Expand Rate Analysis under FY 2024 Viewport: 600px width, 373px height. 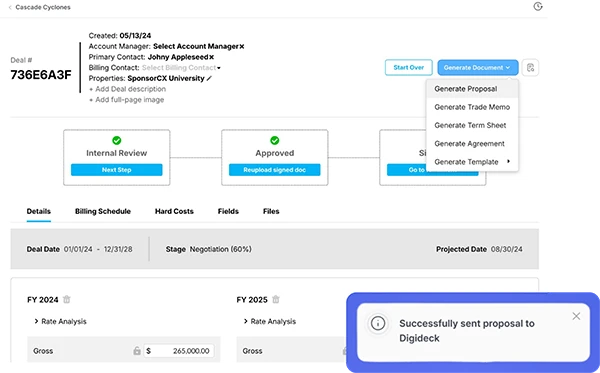pyautogui.click(x=60, y=321)
